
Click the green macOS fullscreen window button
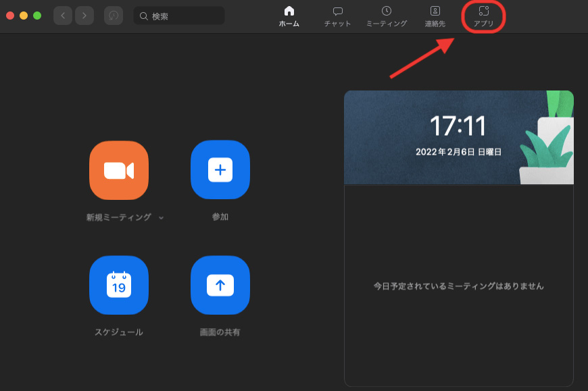click(37, 16)
